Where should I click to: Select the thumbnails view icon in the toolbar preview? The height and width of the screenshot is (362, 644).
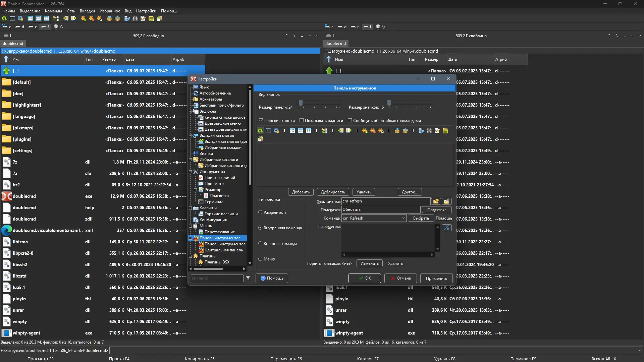coord(309,131)
